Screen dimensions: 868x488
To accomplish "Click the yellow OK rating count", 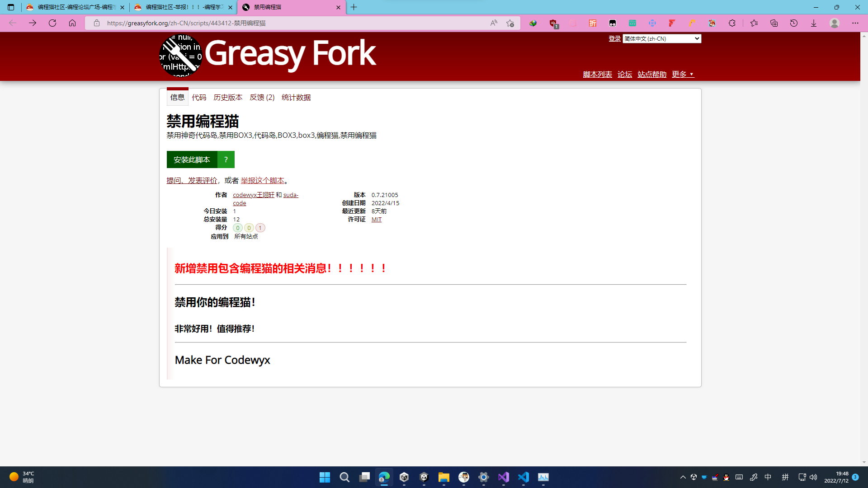I will tap(249, 228).
